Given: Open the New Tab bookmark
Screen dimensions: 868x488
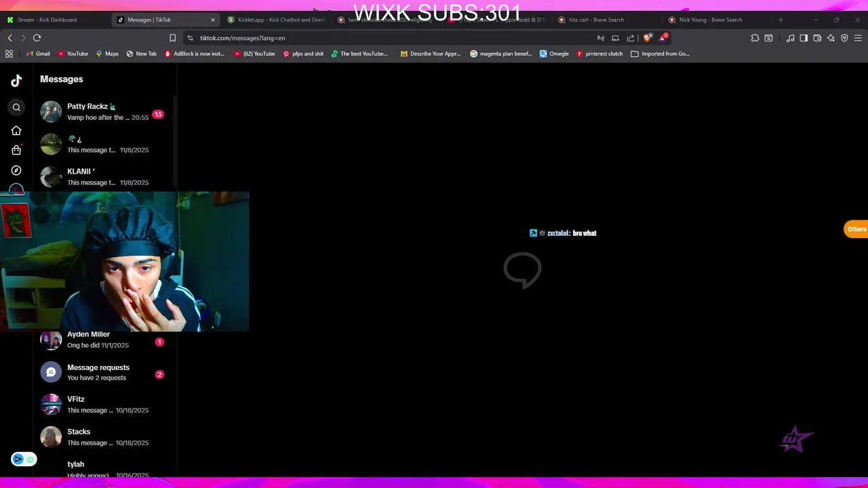Looking at the screenshot, I should [x=141, y=54].
